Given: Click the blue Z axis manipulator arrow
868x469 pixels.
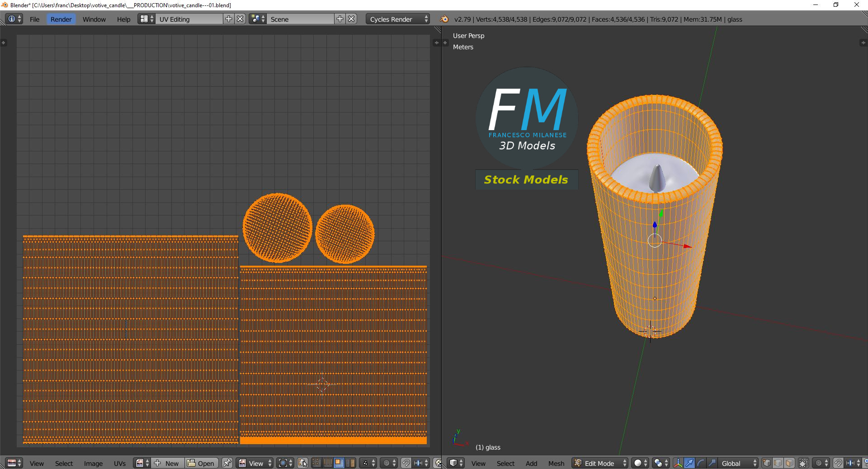Looking at the screenshot, I should click(x=655, y=225).
